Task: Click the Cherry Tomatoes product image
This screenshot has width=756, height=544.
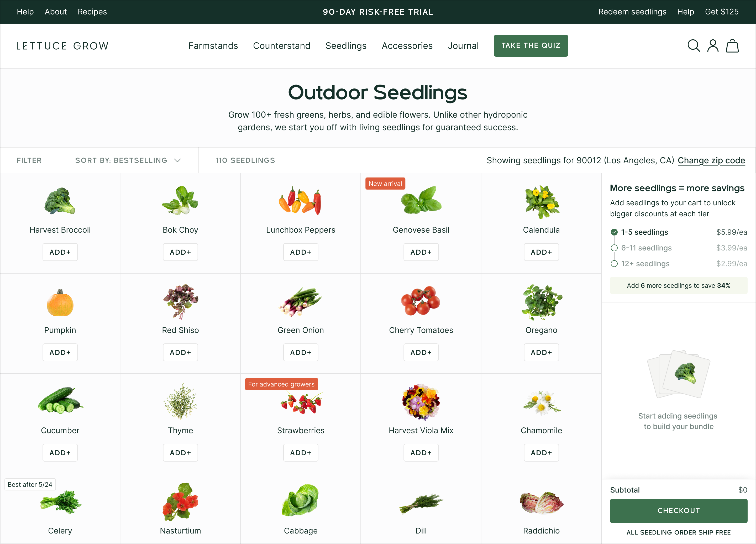Action: 421,300
